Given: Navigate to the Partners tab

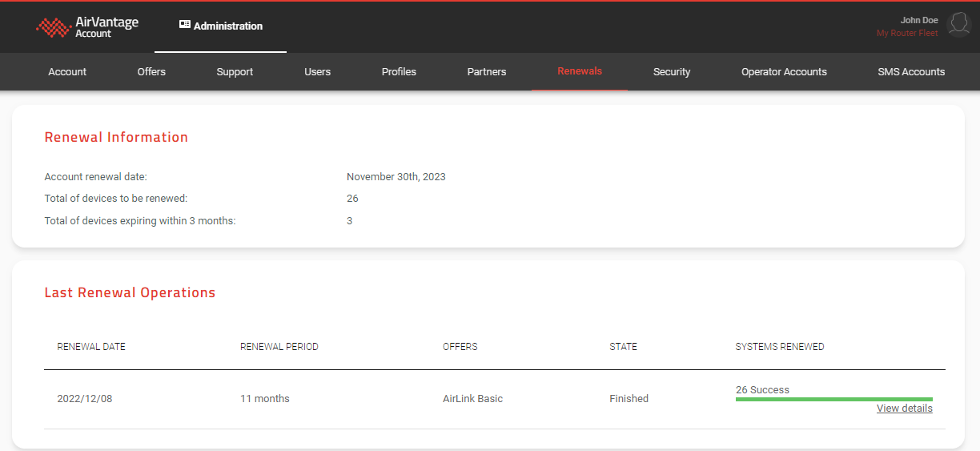Looking at the screenshot, I should coord(487,72).
